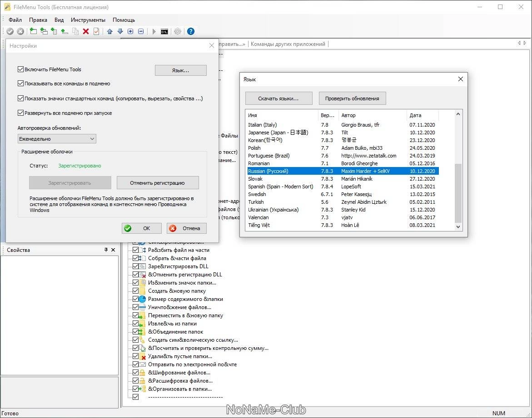The image size is (532, 418).
Task: Click the Скачать языки... button
Action: 278,98
